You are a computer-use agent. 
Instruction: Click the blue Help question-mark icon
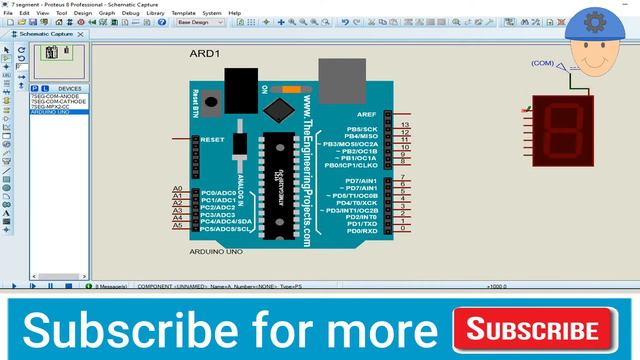[162, 22]
